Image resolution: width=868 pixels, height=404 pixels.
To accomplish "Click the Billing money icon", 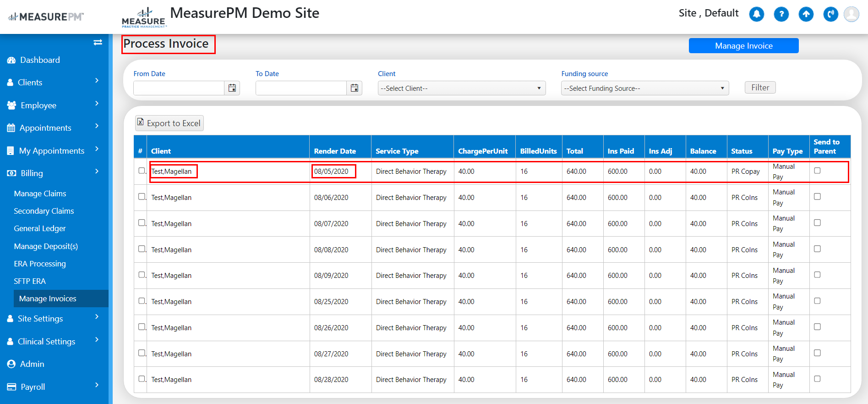I will point(11,173).
